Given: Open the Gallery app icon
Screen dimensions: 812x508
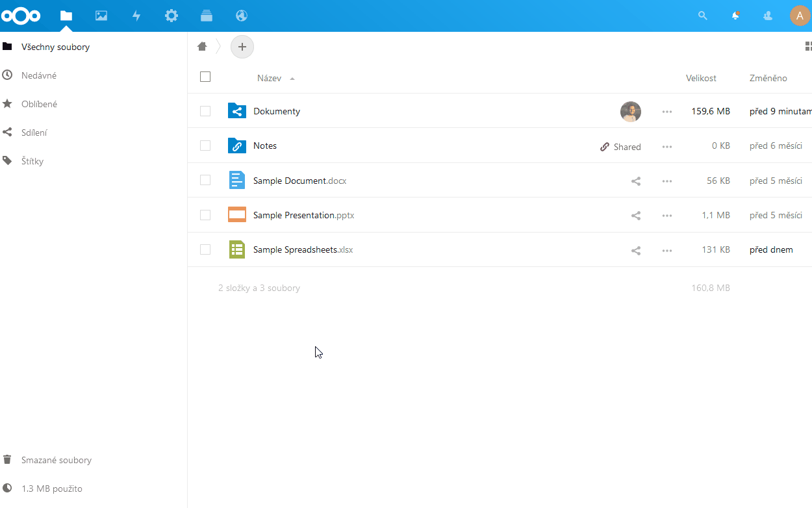Looking at the screenshot, I should (101, 16).
